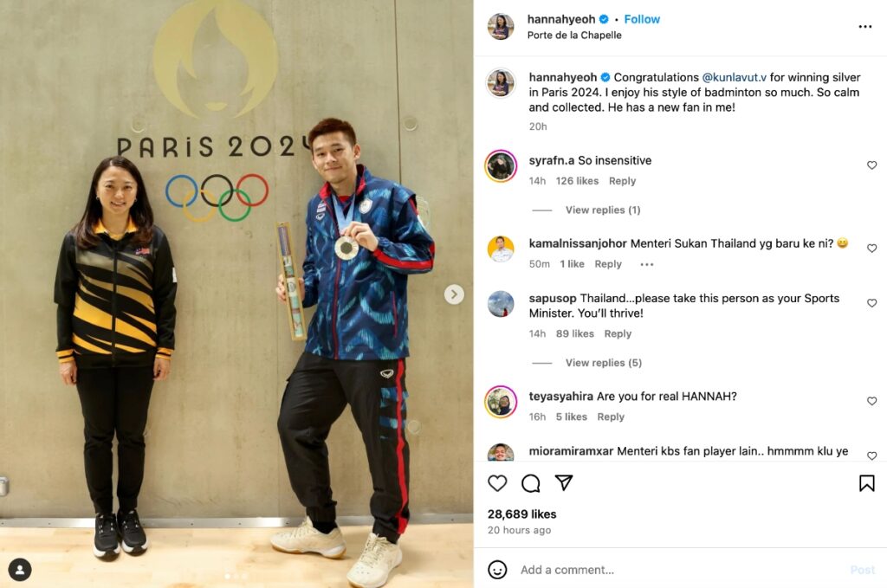Expand View replies (1) under syrafn.a

pos(603,210)
